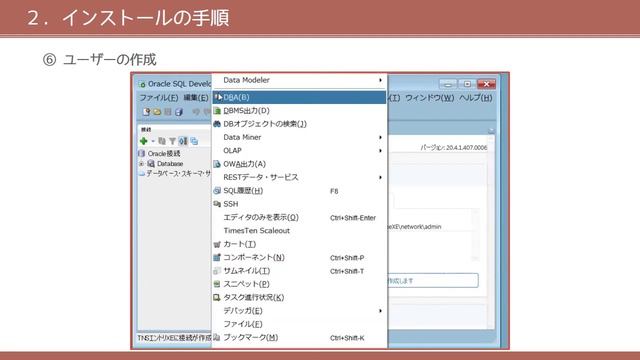Screen dimensions: 640x360
Task: Expand the Data Miner submenu arrow
Action: coord(380,138)
